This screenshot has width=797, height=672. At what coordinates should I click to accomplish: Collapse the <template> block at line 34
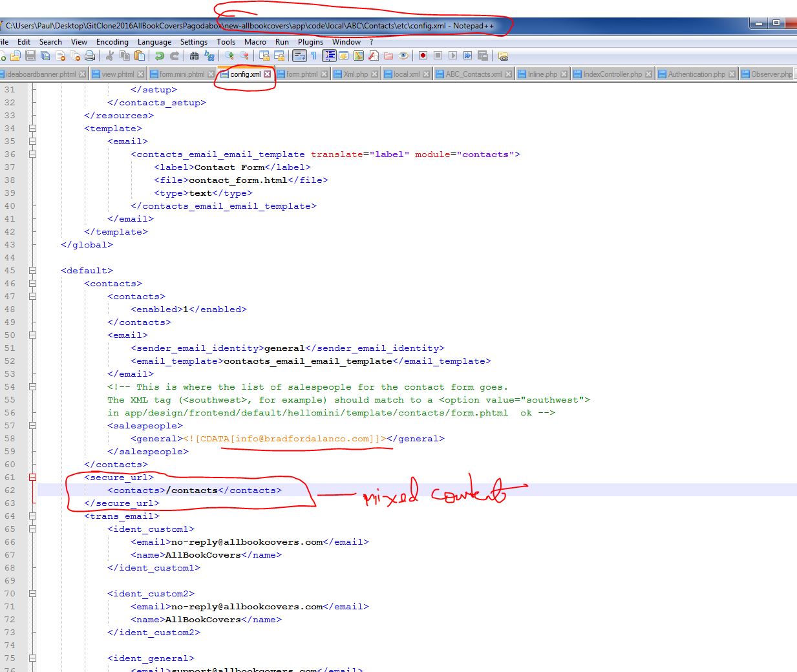click(x=32, y=128)
